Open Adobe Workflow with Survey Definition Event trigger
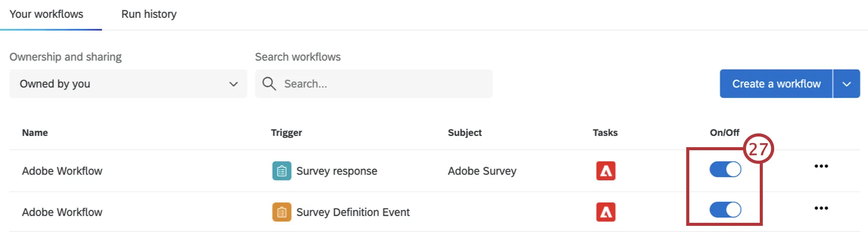Viewport: 868px width, 232px height. pos(62,212)
